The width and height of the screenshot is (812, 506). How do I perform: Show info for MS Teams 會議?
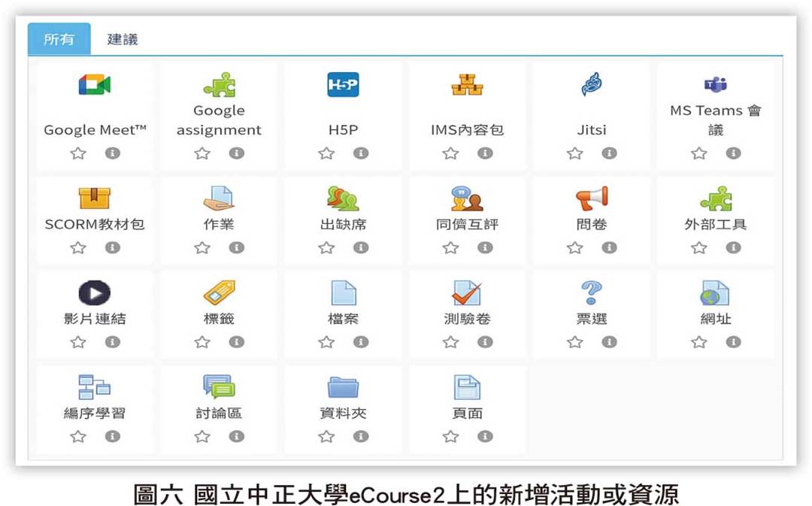coord(733,153)
